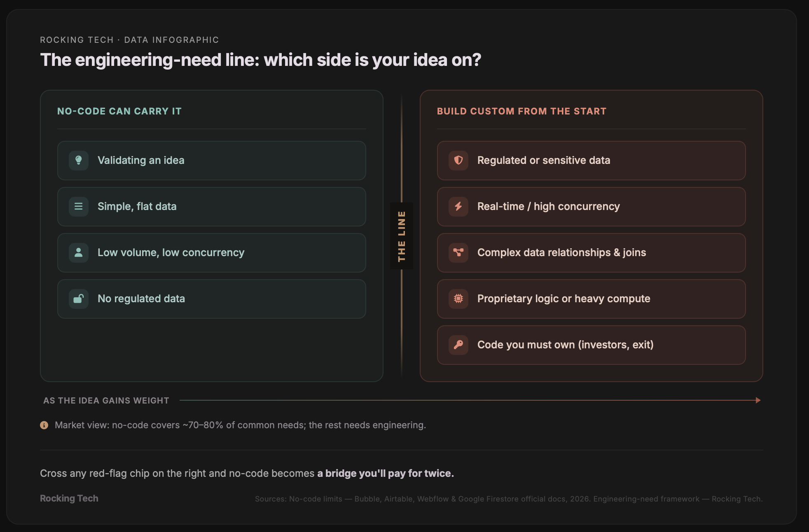The height and width of the screenshot is (532, 809).
Task: Click the AS THE IDEA GAINS WEIGHT label
Action: 106,401
